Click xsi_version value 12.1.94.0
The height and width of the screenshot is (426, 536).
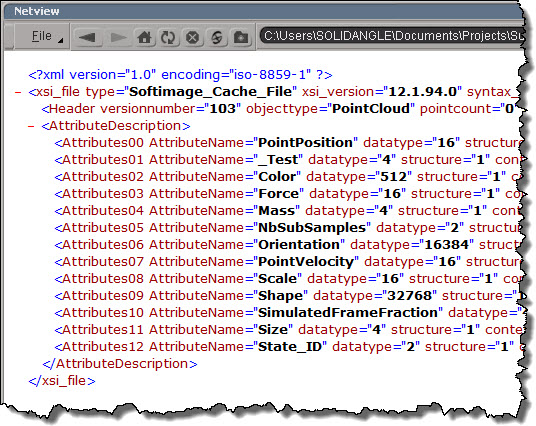(423, 92)
